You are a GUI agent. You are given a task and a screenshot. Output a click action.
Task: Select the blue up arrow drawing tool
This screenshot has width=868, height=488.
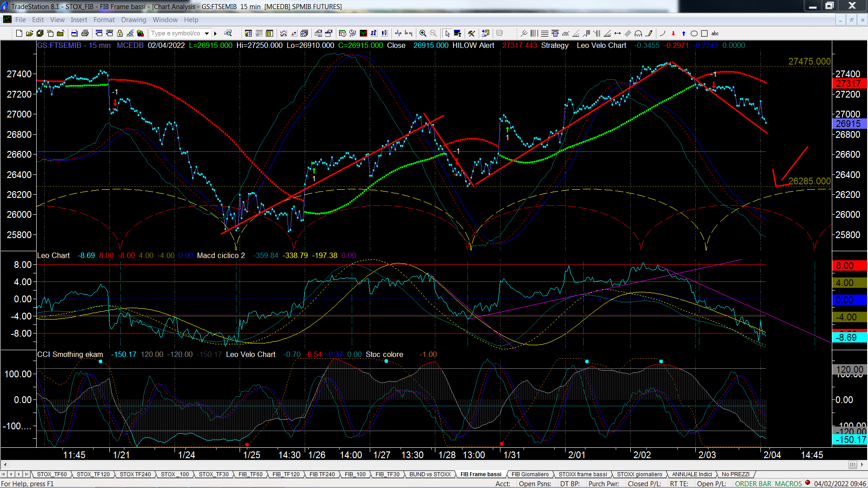click(x=684, y=33)
